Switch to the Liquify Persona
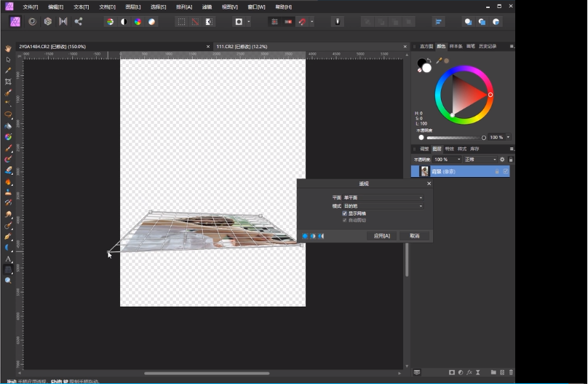 (32, 22)
